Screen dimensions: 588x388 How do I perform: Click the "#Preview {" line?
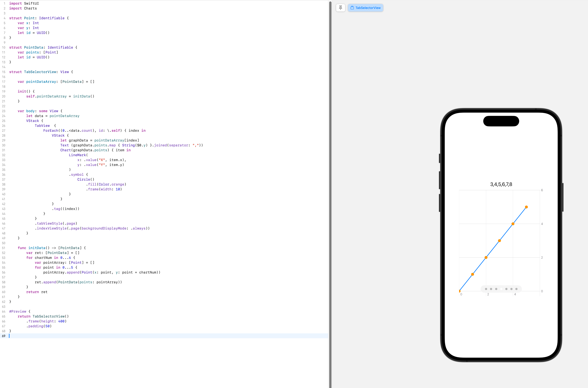tap(20, 311)
